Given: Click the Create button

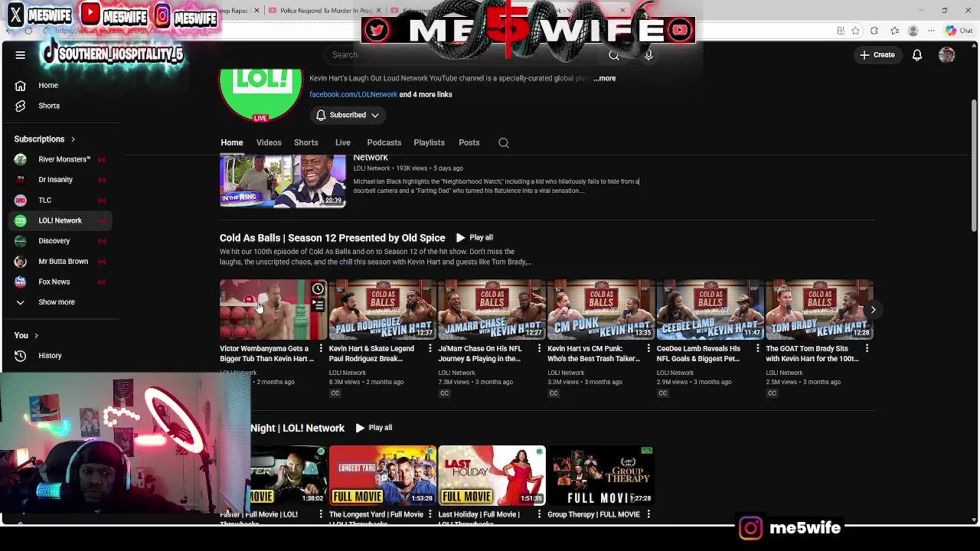Looking at the screenshot, I should (x=877, y=55).
